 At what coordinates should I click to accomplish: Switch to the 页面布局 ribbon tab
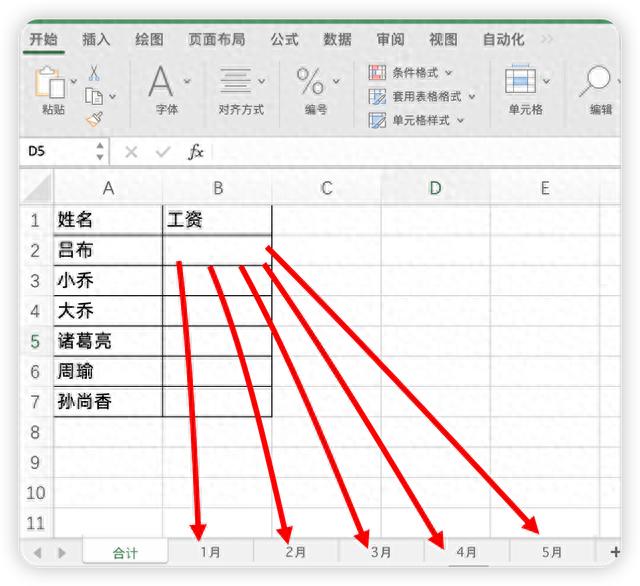217,40
